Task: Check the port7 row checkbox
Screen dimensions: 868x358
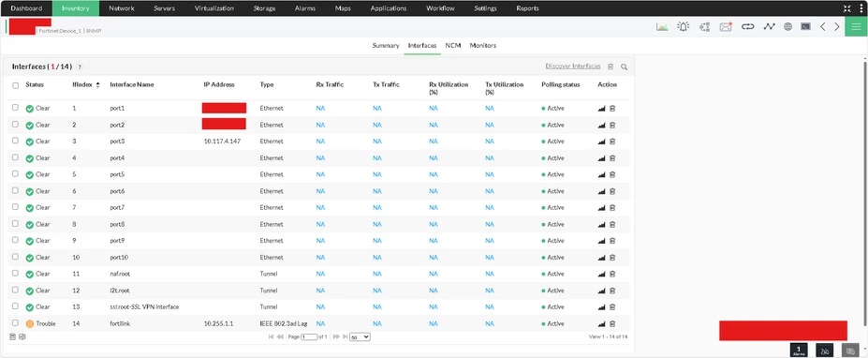Action: coord(16,207)
